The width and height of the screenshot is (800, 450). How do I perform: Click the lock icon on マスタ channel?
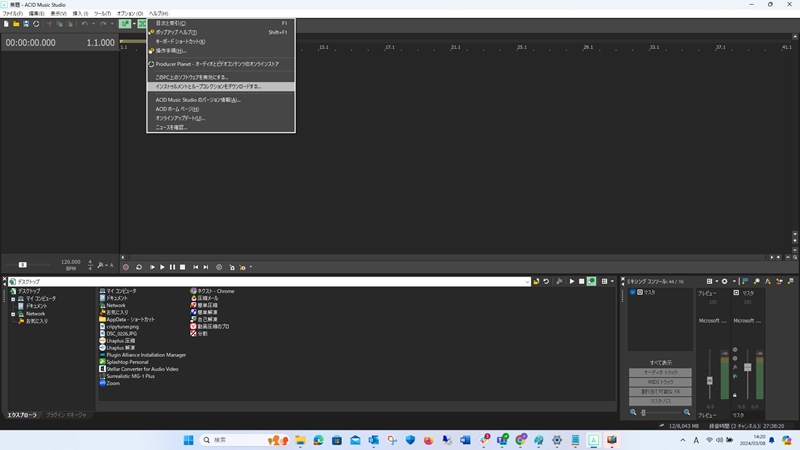click(735, 395)
